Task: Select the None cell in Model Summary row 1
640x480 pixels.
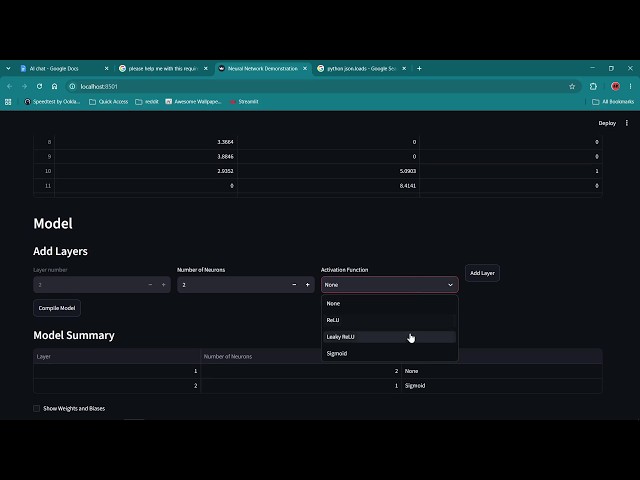Action: [x=502, y=371]
